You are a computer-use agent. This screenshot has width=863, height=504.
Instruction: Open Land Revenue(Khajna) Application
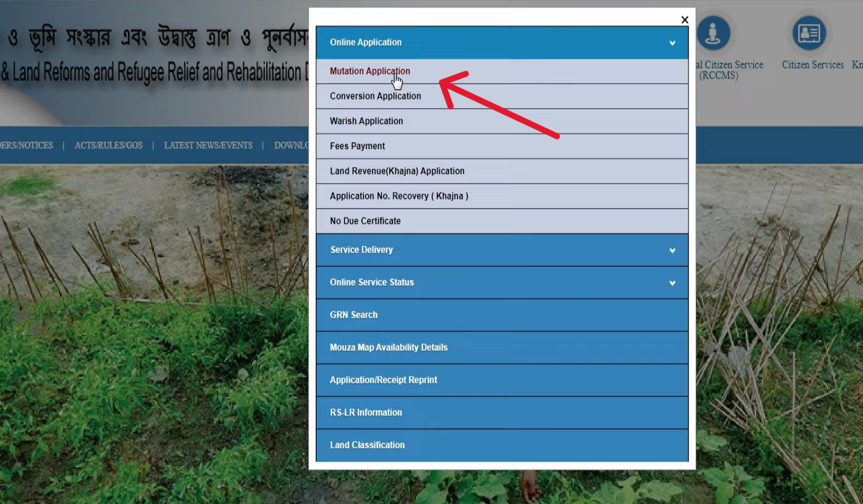coord(397,171)
